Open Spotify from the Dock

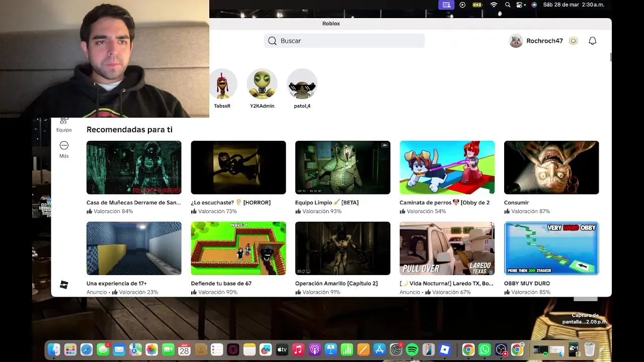[x=412, y=349]
